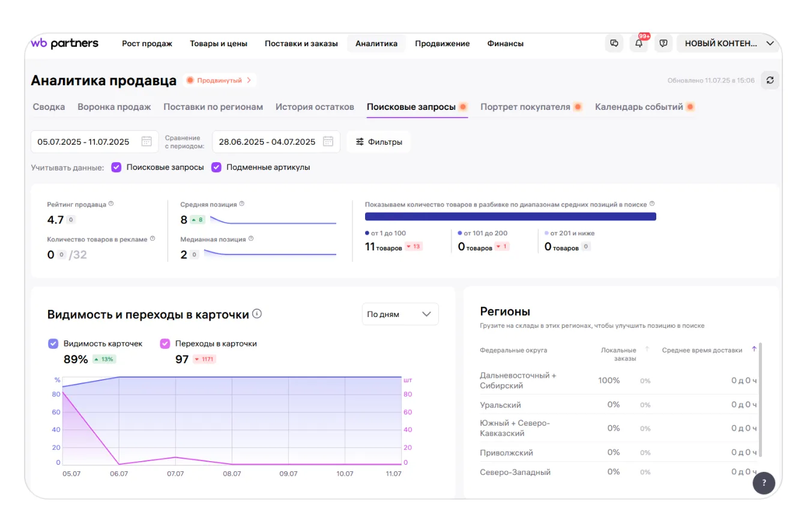Click the round help button with question mark
The width and height of the screenshot is (807, 532).
tap(764, 483)
